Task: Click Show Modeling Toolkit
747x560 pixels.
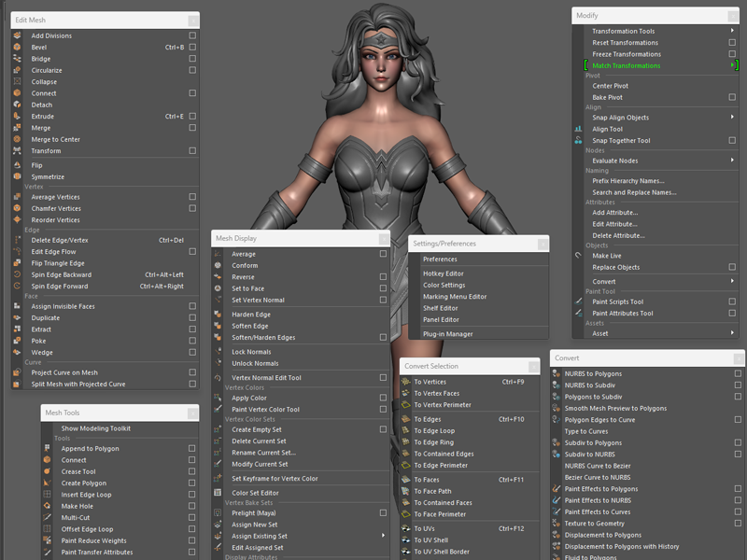Action: 95,428
